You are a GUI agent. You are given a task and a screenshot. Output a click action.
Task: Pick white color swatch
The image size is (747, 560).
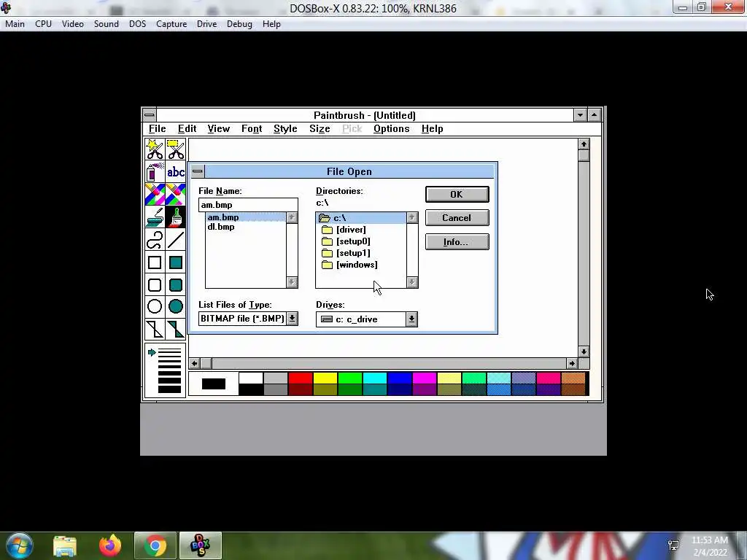[251, 378]
